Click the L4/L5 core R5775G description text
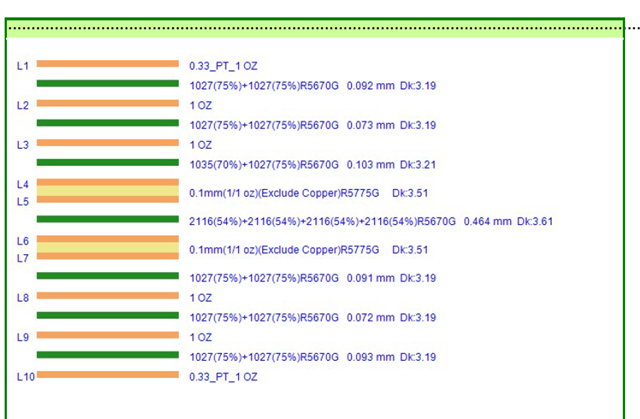The height and width of the screenshot is (419, 640). 284,193
